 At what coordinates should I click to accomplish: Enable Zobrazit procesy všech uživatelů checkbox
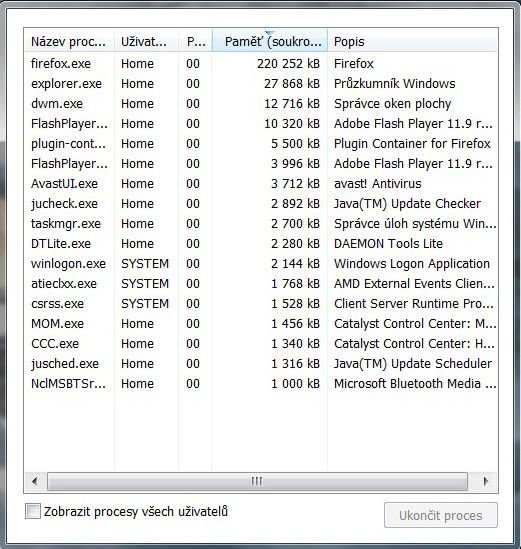(x=33, y=511)
